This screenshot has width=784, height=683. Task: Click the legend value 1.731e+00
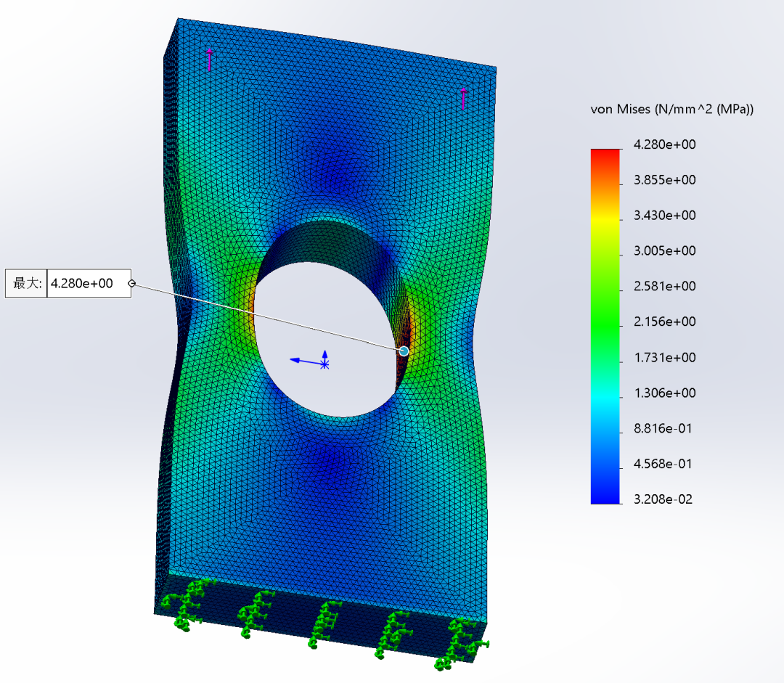(664, 358)
